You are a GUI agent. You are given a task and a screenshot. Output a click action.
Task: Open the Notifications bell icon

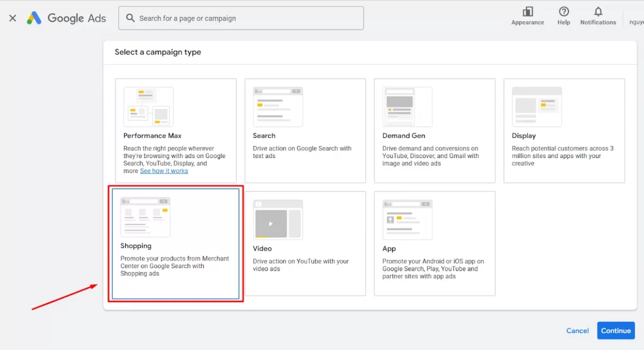[598, 12]
